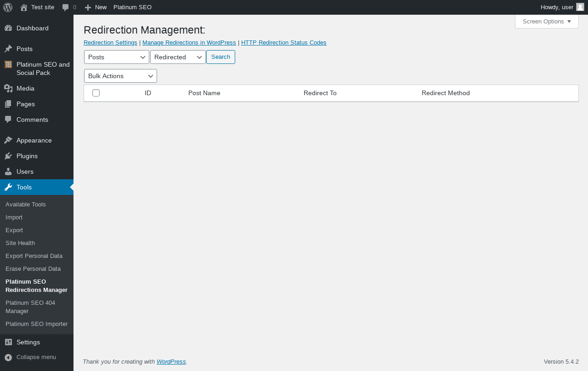Select Platinum SEO 404 Manager submenu item

30,307
